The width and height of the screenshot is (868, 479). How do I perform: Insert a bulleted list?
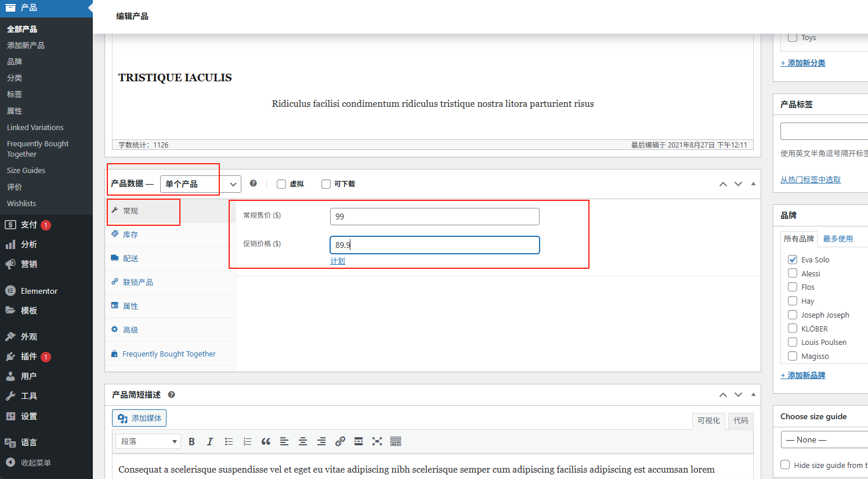tap(229, 441)
